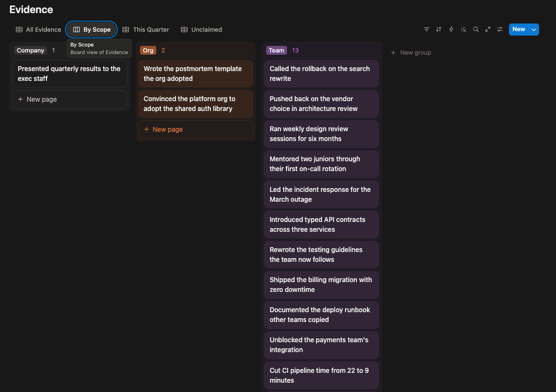Image resolution: width=556 pixels, height=392 pixels.
Task: Click the Evidence database title
Action: pyautogui.click(x=31, y=10)
